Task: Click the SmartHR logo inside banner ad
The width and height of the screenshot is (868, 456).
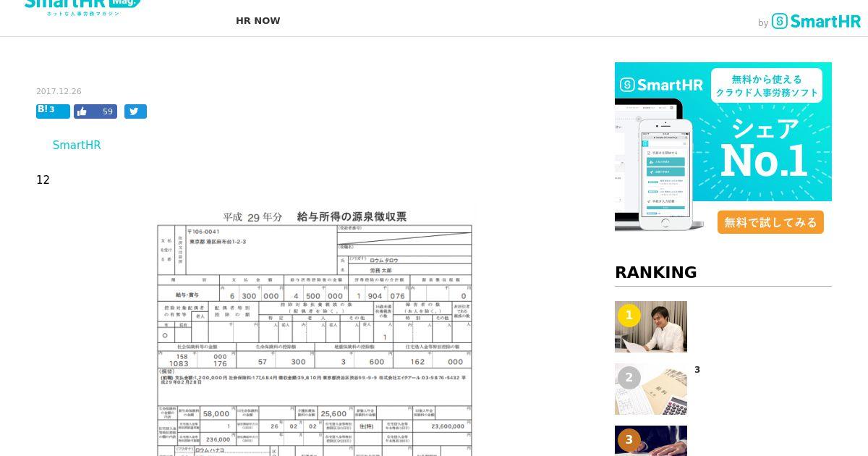Action: [661, 85]
